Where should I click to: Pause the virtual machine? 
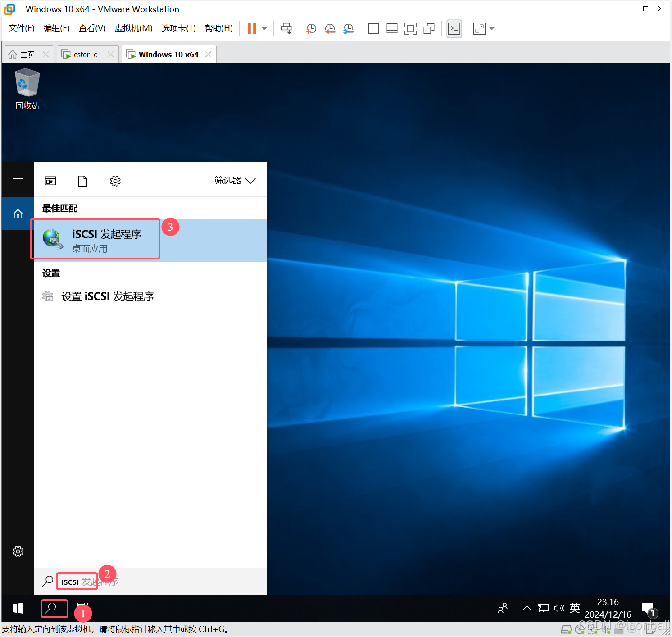pos(252,29)
